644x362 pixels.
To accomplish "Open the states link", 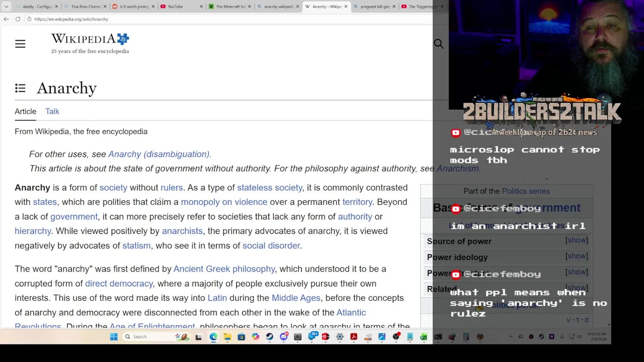I will pos(45,202).
